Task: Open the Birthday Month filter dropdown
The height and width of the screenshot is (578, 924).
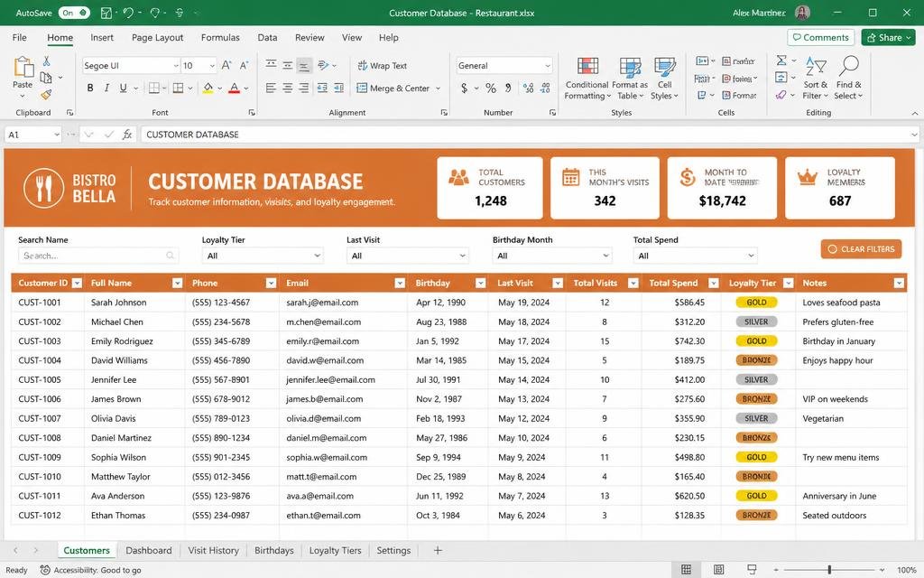Action: point(552,256)
